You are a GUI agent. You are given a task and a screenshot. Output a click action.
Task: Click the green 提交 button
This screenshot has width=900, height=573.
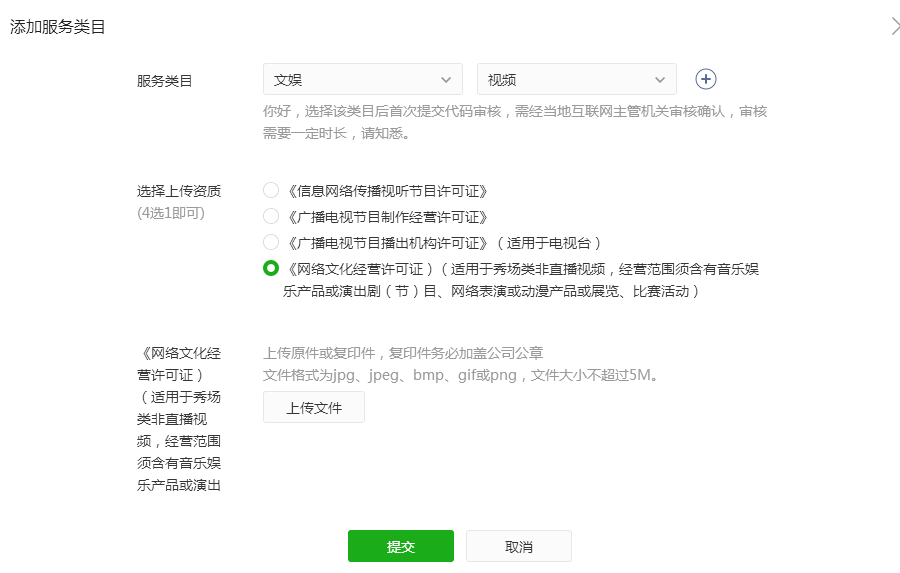pos(401,546)
